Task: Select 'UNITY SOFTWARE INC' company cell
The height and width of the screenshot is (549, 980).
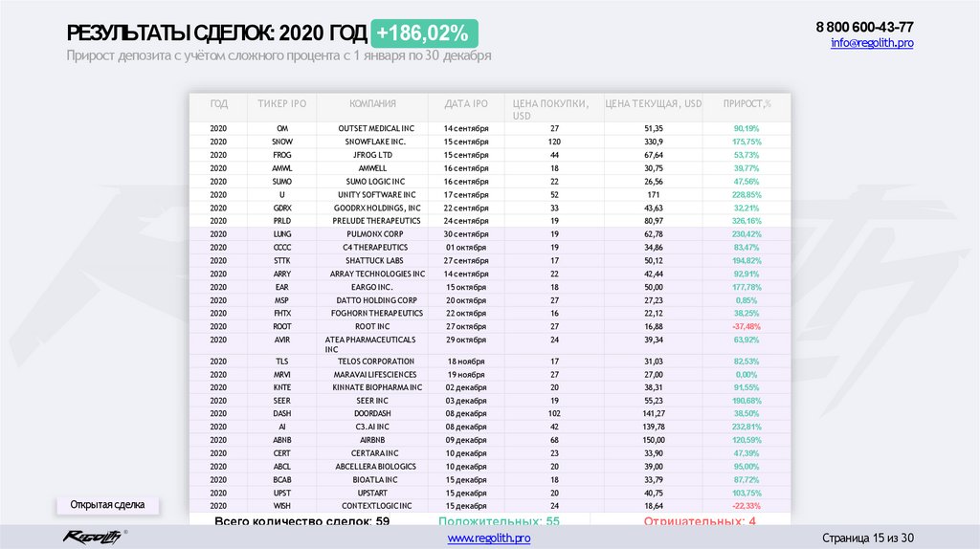Action: point(376,195)
